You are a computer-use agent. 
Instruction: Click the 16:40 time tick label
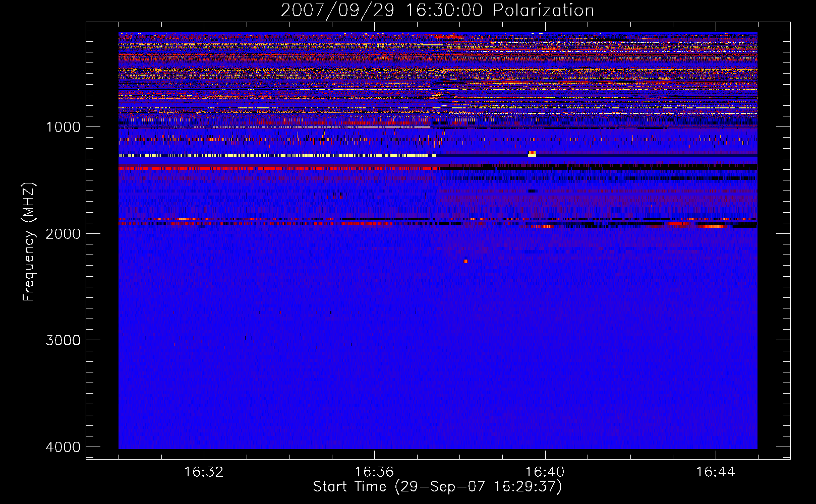[545, 472]
